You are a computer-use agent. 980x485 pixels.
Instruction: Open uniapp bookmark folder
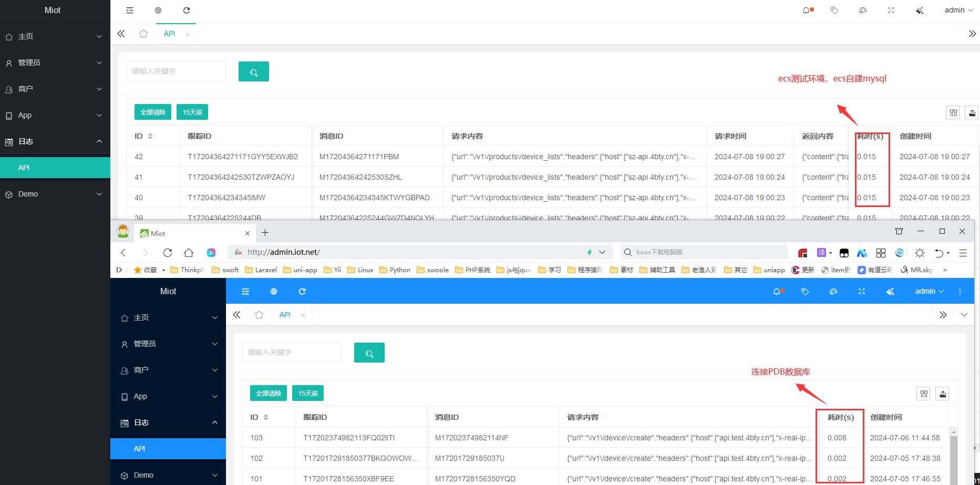[x=769, y=270]
